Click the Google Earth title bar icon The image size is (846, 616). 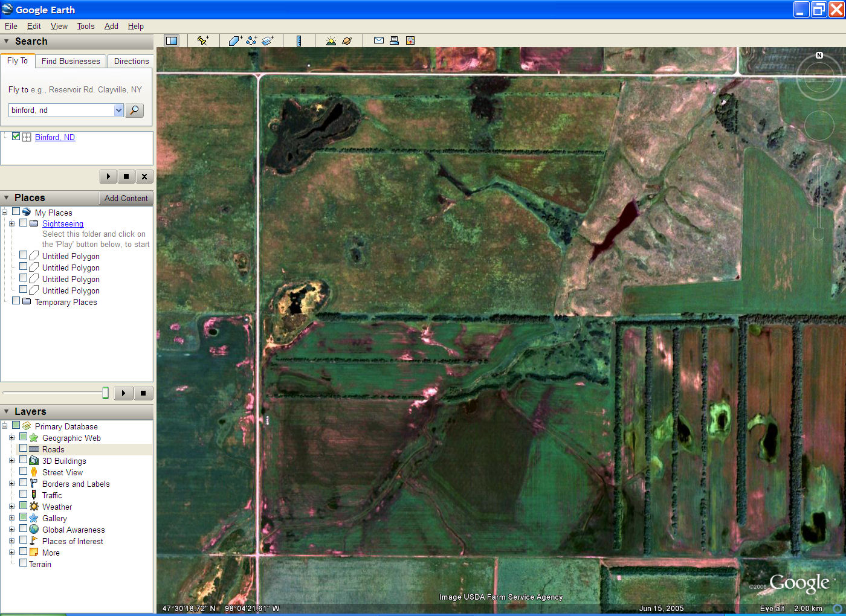click(7, 9)
